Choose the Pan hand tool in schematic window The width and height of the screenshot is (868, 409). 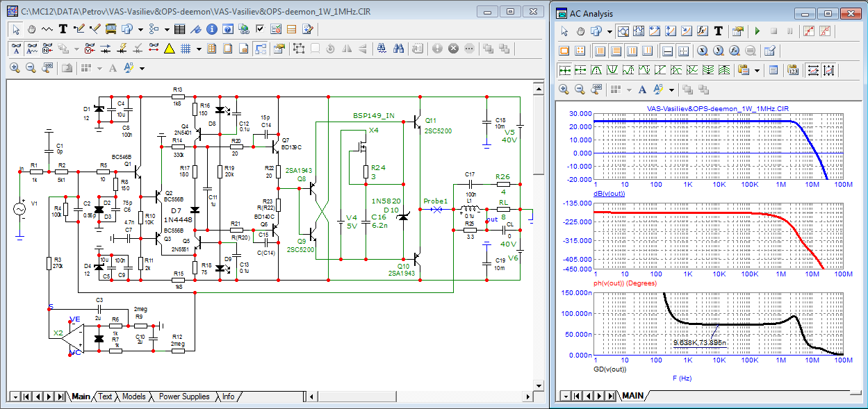[x=31, y=29]
